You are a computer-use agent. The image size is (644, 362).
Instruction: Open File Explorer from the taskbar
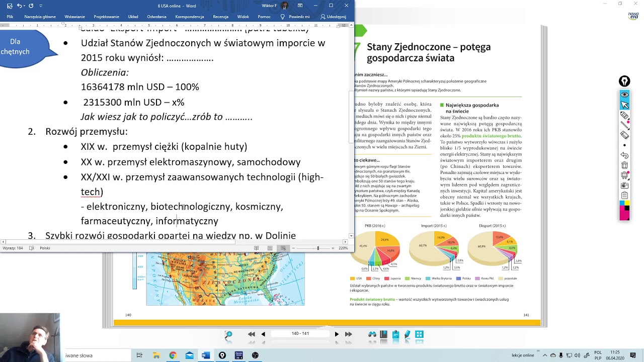point(156,355)
